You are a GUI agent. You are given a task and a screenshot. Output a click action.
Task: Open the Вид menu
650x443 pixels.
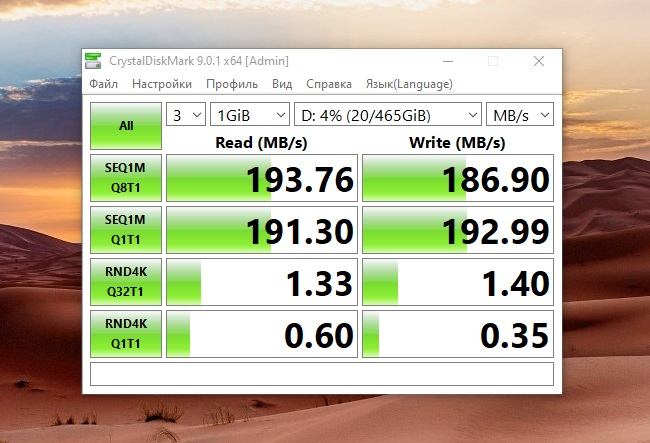282,84
